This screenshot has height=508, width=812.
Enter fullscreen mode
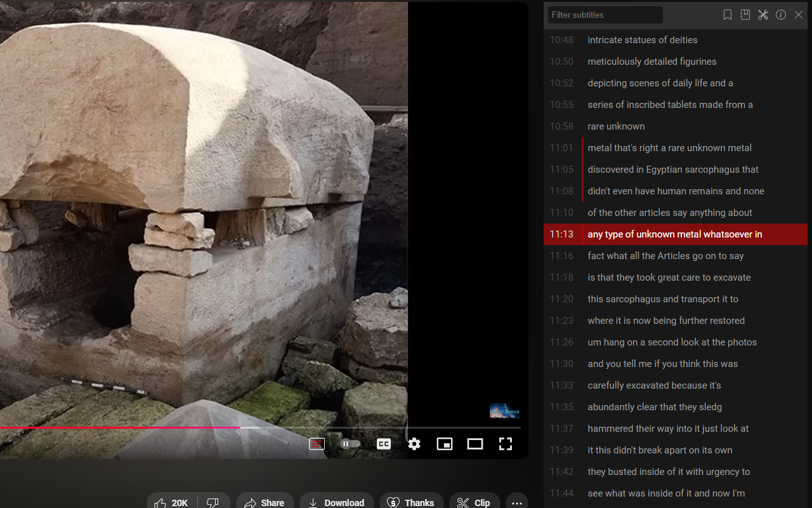505,444
